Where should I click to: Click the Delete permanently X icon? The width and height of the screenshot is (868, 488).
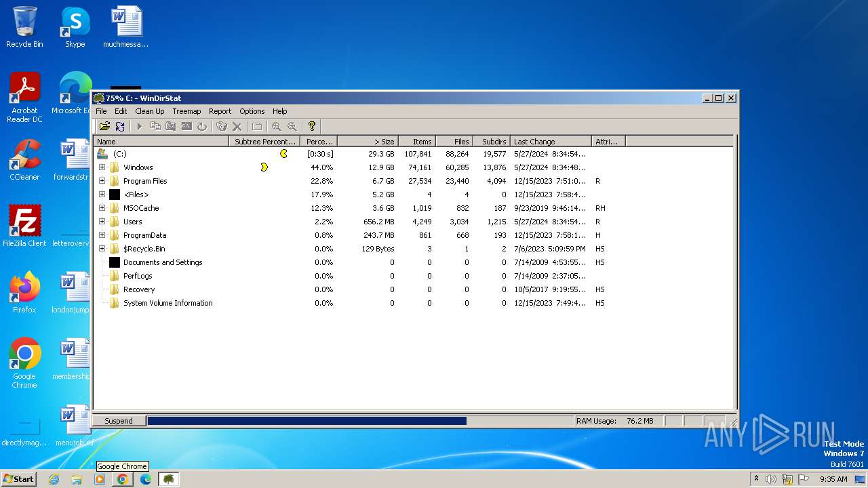tap(237, 126)
